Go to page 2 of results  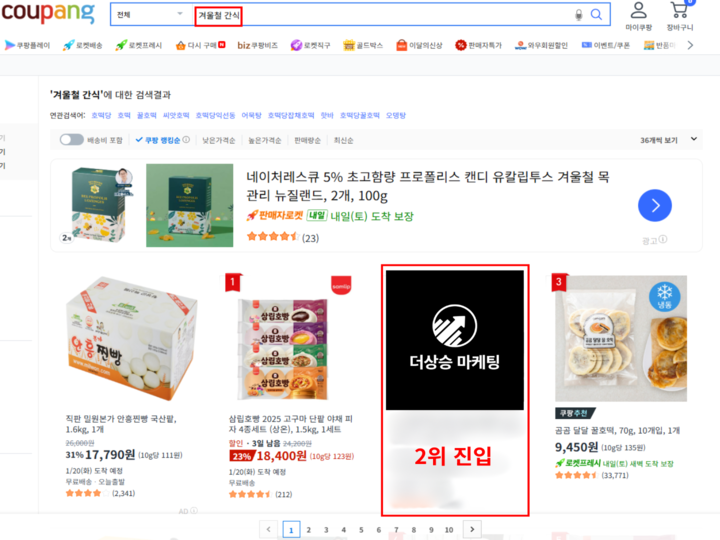pos(309,530)
